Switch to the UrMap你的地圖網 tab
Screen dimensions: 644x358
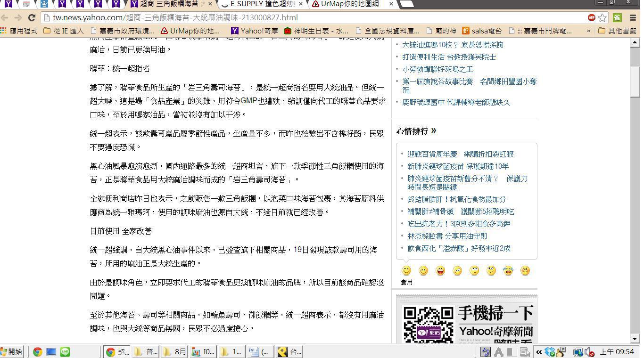(350, 4)
